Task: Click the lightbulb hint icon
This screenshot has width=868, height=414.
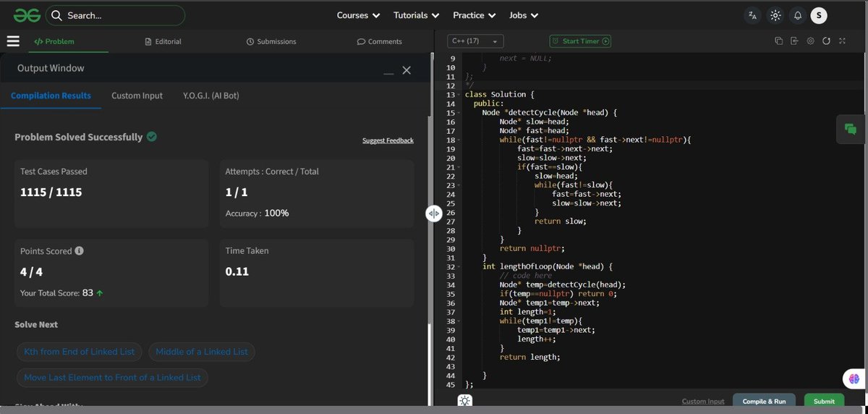Action: pos(465,401)
